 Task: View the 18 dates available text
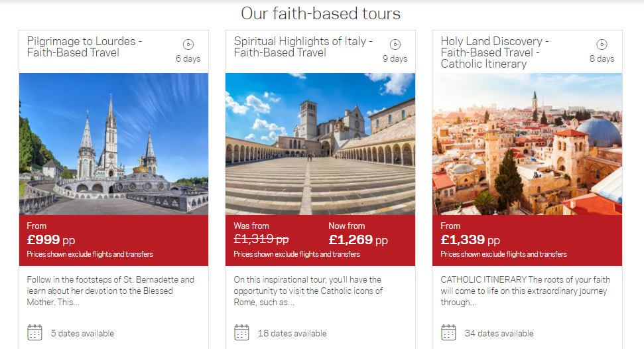point(292,333)
